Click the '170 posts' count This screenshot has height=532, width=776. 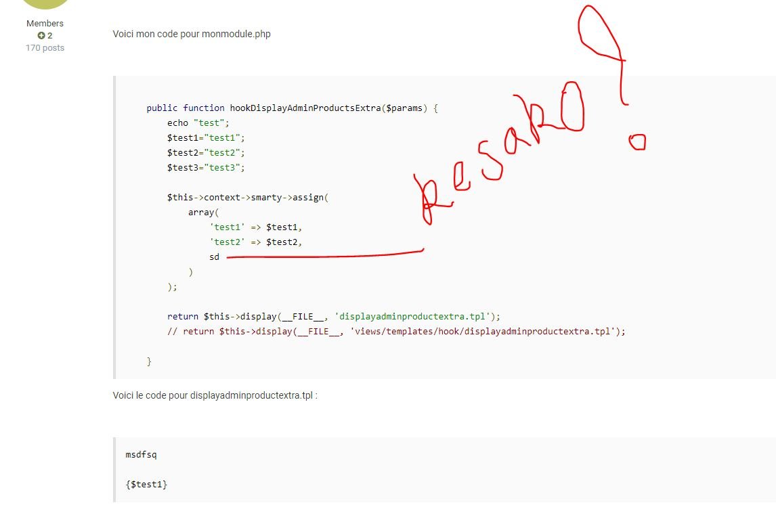click(45, 48)
